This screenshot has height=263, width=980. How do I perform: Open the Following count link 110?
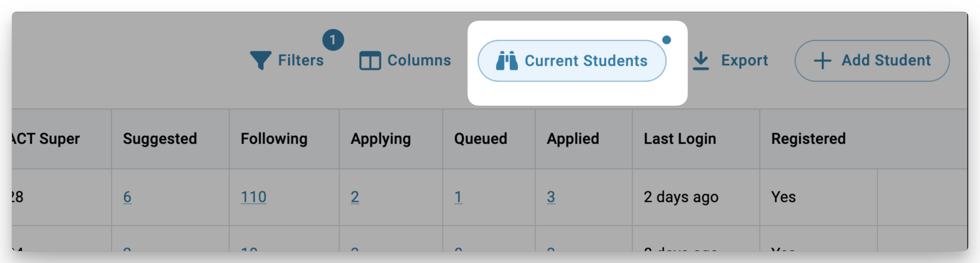254,197
